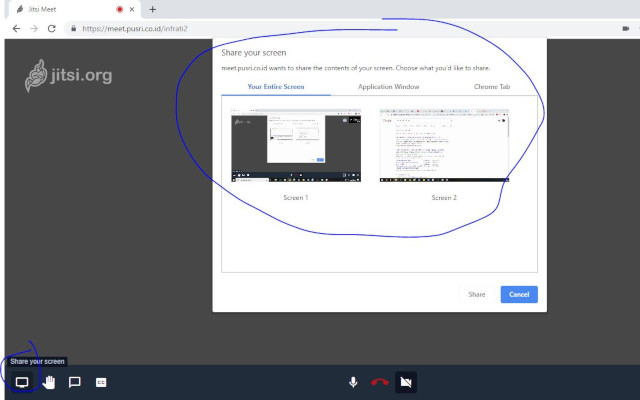Select the Screen 2 thumbnail
This screenshot has width=640, height=400.
[444, 145]
